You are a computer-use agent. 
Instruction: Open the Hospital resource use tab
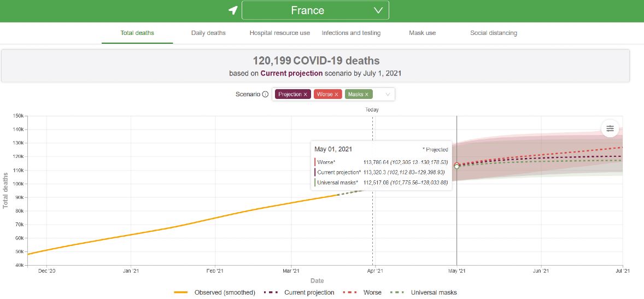(x=279, y=33)
